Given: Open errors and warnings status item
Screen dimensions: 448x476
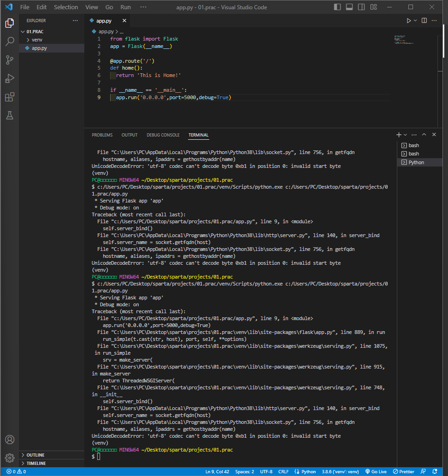Looking at the screenshot, I should point(16,471).
